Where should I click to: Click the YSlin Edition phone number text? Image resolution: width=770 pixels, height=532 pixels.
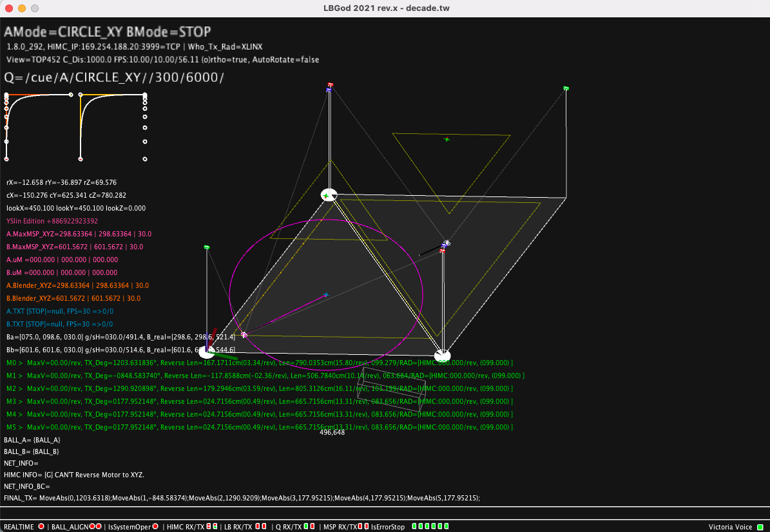52,222
